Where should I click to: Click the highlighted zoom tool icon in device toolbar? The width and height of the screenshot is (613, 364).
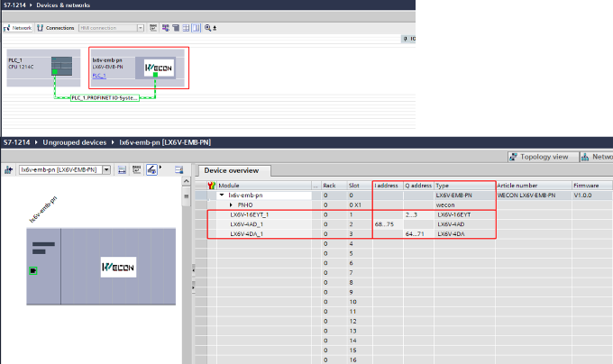click(x=151, y=169)
